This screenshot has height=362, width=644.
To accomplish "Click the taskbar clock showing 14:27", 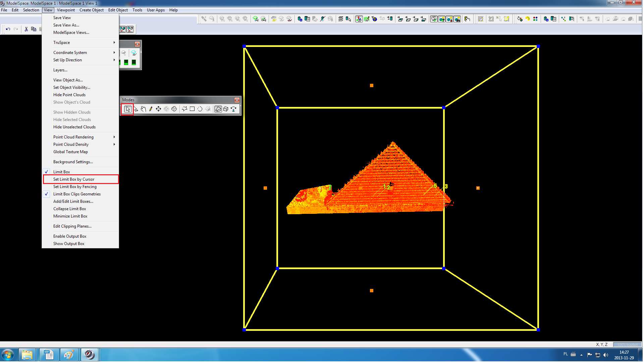I will [x=624, y=355].
